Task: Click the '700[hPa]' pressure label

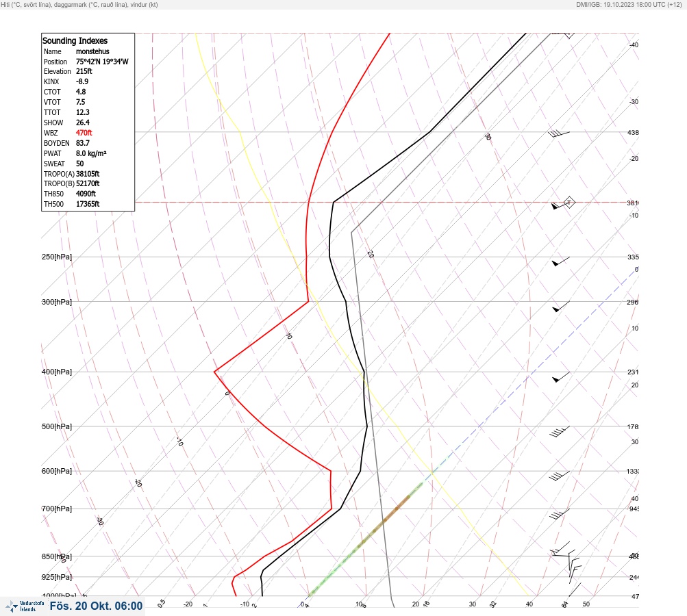Action: click(57, 509)
